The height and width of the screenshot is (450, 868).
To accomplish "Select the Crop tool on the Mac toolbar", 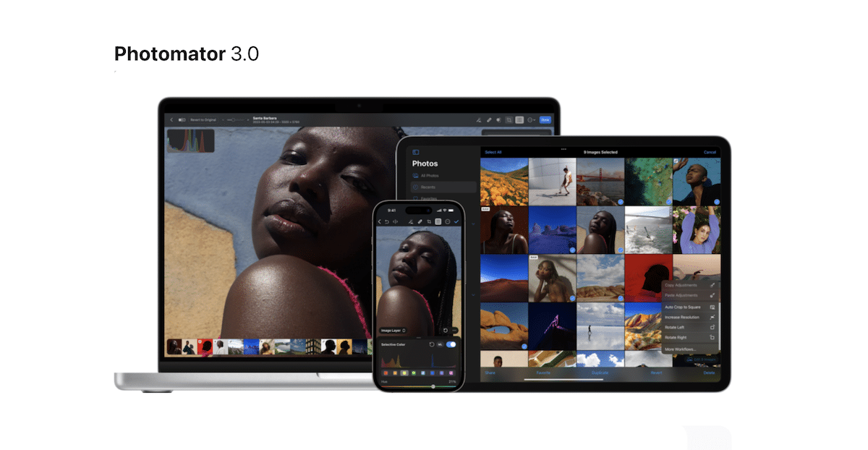I will tap(509, 119).
